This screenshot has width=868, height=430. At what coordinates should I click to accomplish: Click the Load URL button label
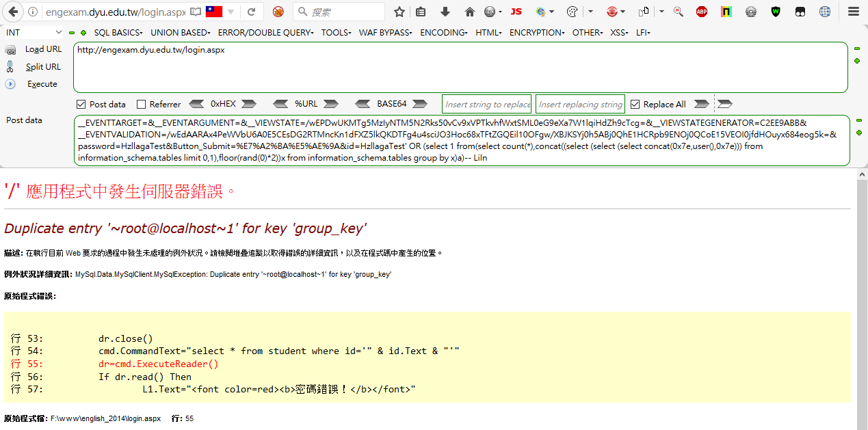pyautogui.click(x=43, y=49)
